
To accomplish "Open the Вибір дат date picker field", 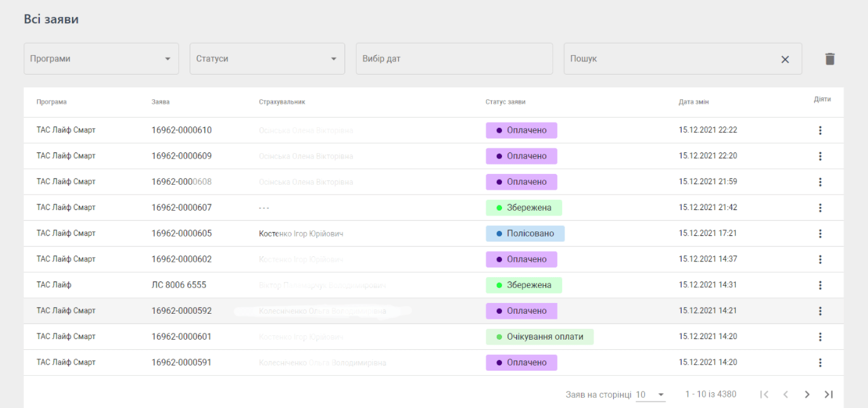I will pos(454,59).
